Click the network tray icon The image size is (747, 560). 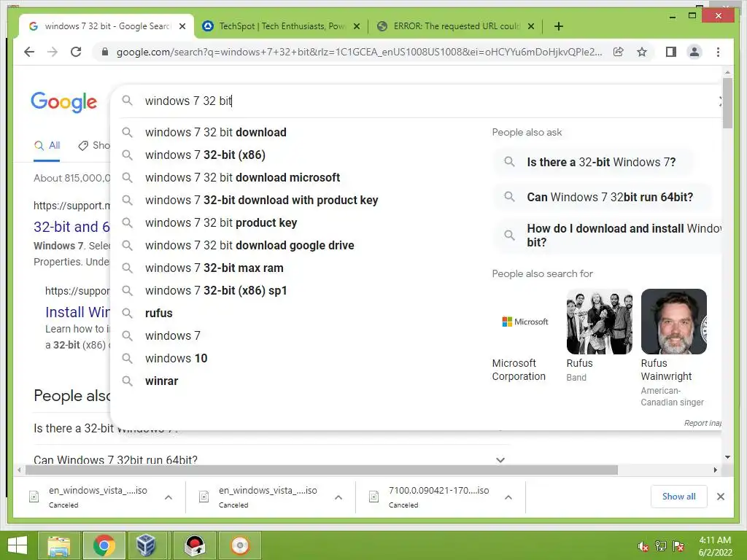click(x=661, y=545)
